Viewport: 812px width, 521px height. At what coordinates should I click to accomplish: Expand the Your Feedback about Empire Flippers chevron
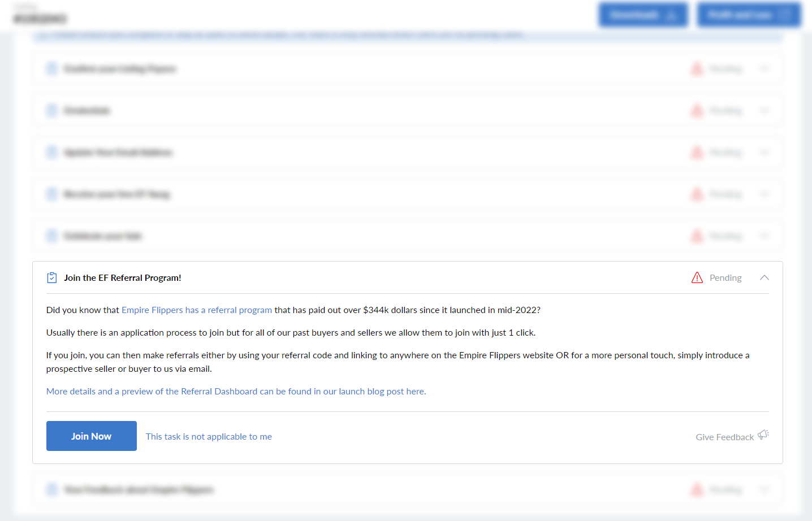point(765,489)
